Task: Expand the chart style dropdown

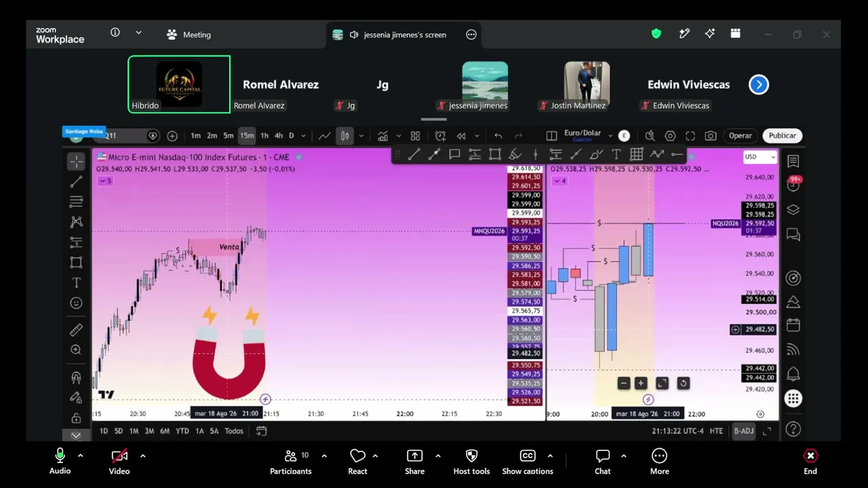Action: point(361,136)
